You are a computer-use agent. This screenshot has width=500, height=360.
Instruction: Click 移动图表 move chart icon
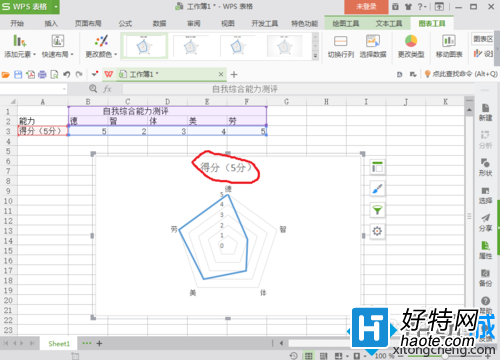(x=449, y=46)
